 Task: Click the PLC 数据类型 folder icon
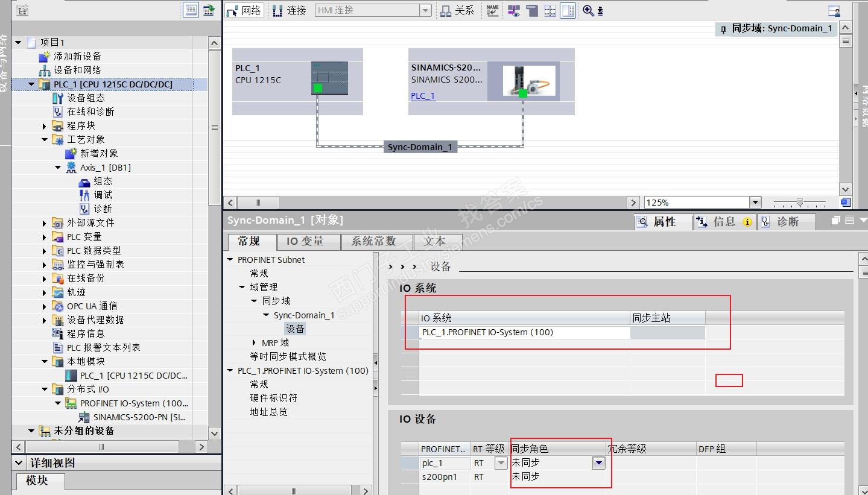(x=58, y=251)
